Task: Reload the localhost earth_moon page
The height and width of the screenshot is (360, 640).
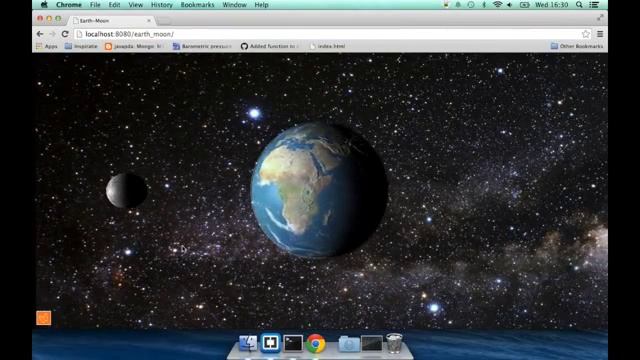Action: coord(65,34)
